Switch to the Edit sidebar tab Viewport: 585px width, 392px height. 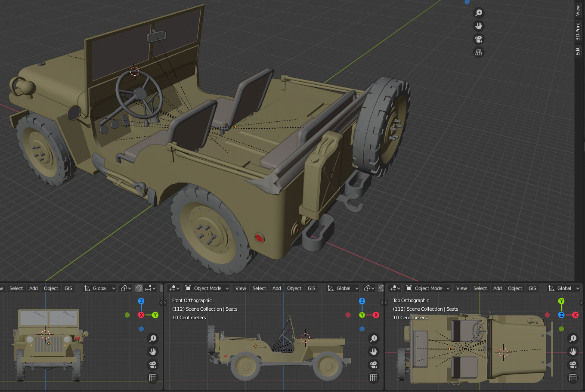(x=578, y=51)
